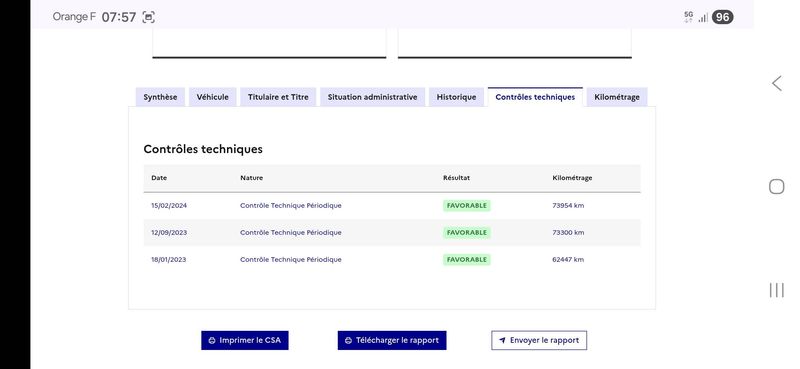Click the Nature column header
The height and width of the screenshot is (369, 800).
[x=252, y=178]
